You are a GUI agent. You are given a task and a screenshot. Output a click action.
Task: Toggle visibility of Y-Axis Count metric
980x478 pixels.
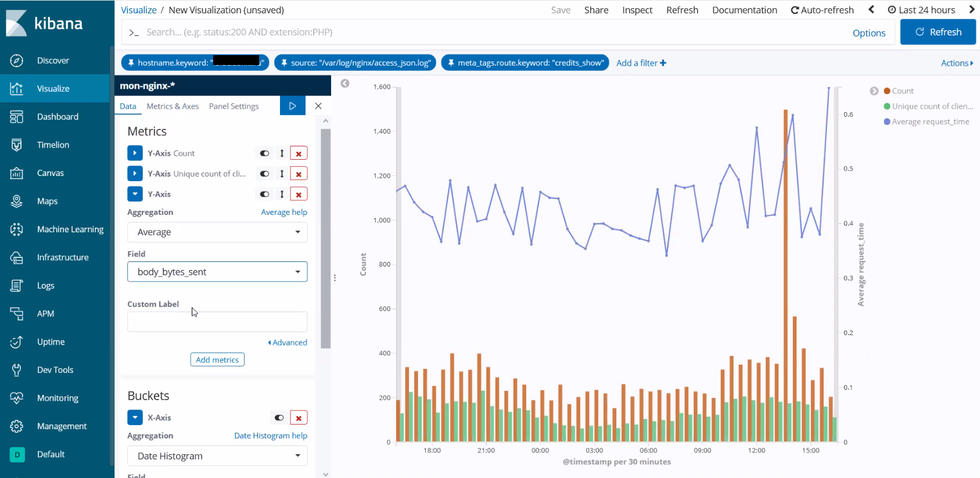pos(264,153)
